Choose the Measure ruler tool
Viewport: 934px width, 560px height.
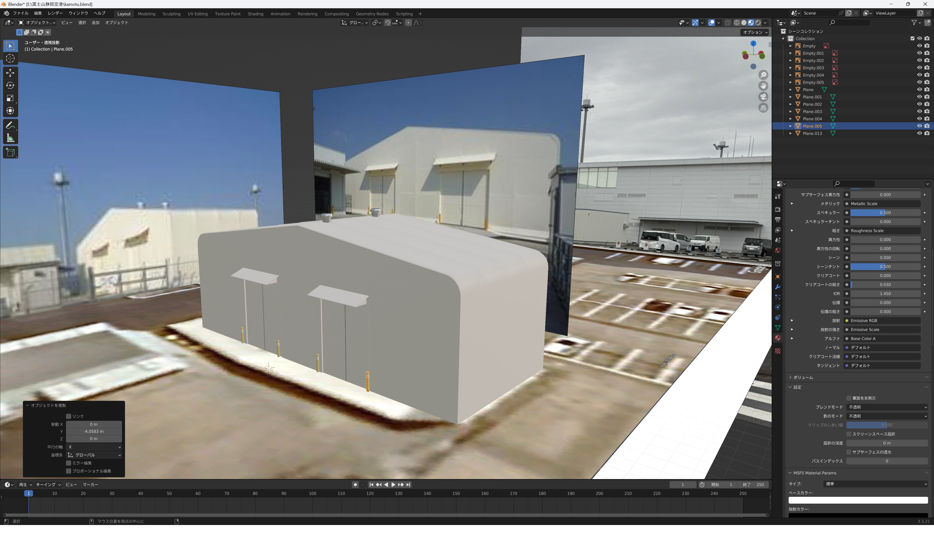pyautogui.click(x=10, y=138)
